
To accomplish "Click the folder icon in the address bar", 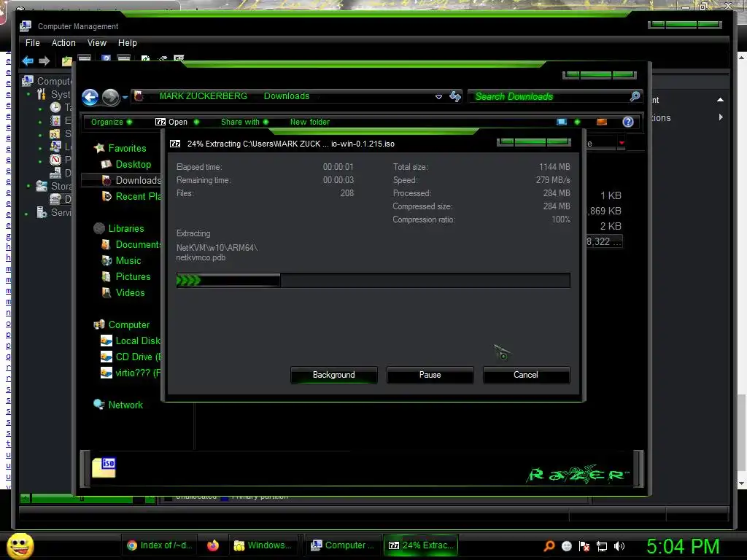I will (139, 96).
